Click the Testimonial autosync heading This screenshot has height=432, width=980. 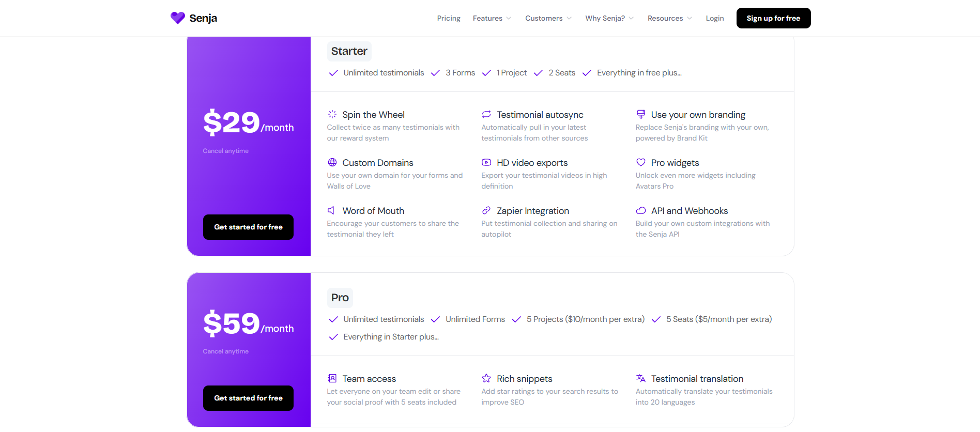[540, 115]
